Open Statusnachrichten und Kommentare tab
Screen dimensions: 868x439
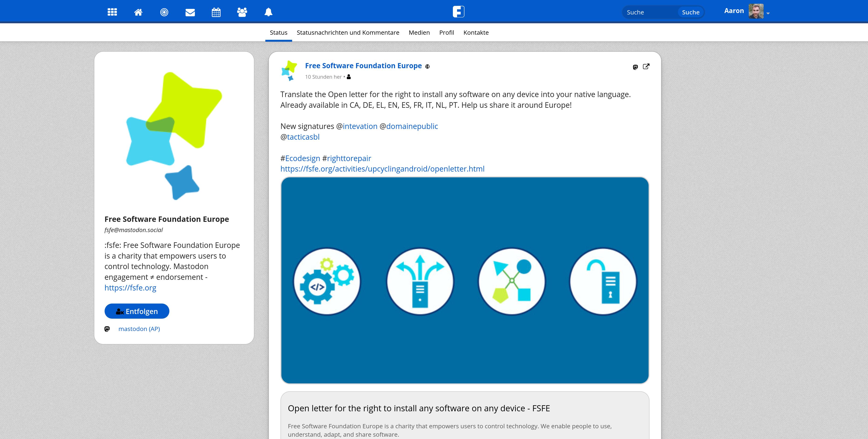(x=348, y=33)
